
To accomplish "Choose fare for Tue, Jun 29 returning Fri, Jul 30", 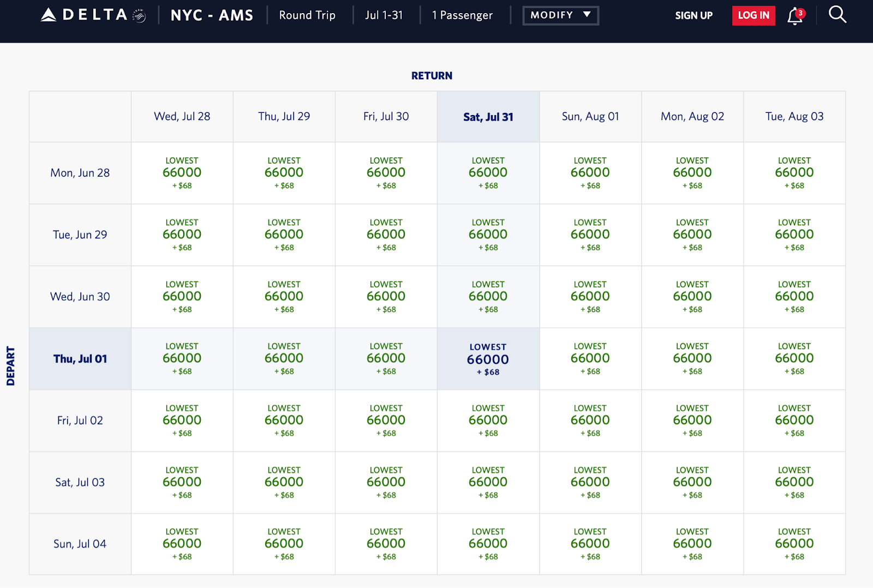I will tap(386, 235).
